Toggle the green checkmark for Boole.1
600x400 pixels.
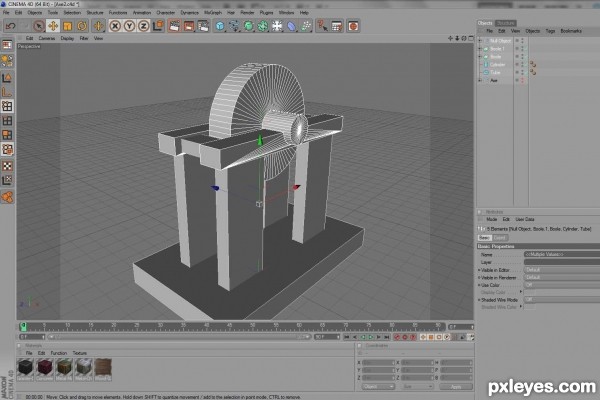[x=527, y=49]
